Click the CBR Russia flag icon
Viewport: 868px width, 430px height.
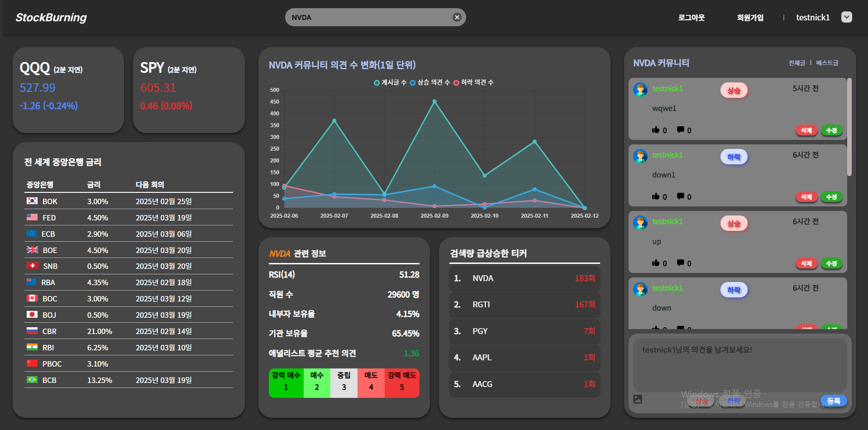[32, 331]
